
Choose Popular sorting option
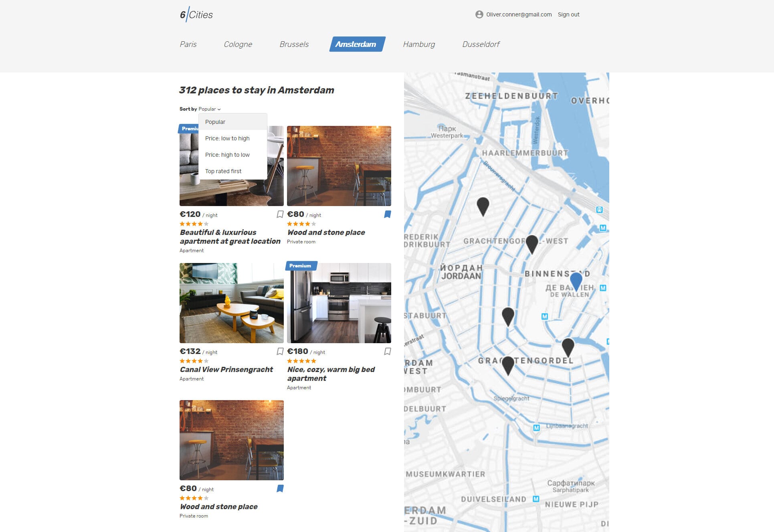[x=233, y=122]
